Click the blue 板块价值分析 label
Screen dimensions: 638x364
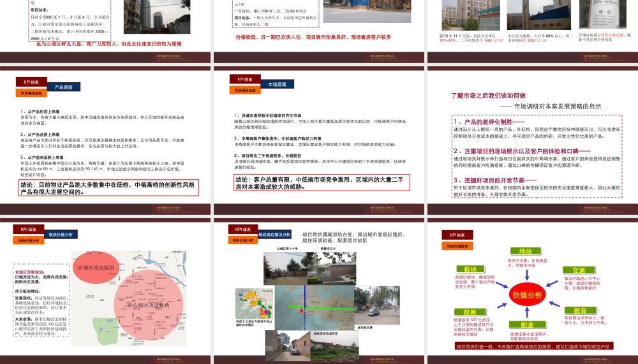61,235
